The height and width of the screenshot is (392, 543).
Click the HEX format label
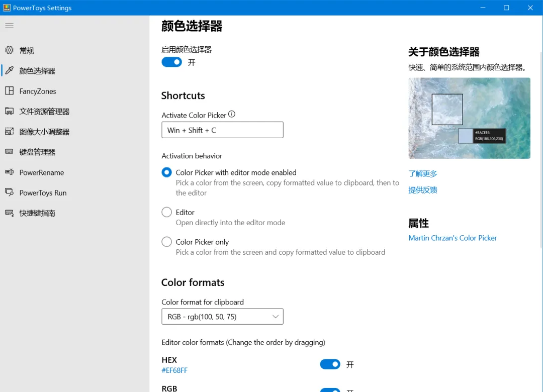(169, 360)
